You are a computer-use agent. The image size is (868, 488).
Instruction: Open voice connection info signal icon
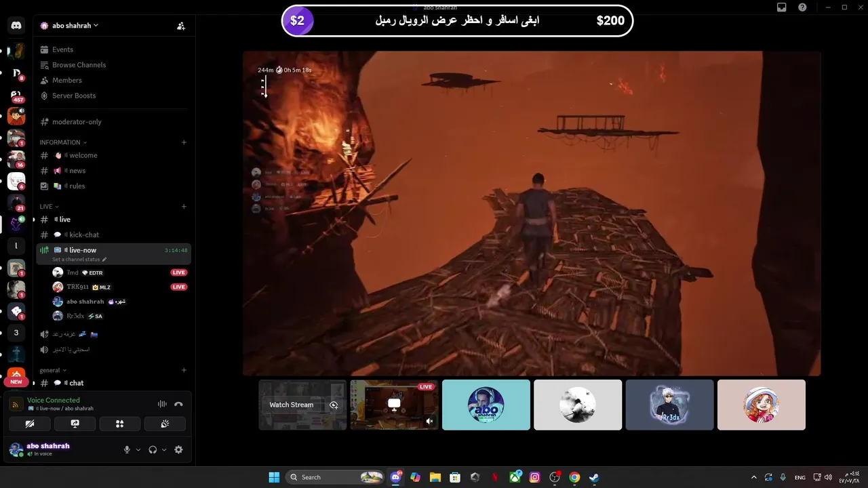click(x=15, y=405)
